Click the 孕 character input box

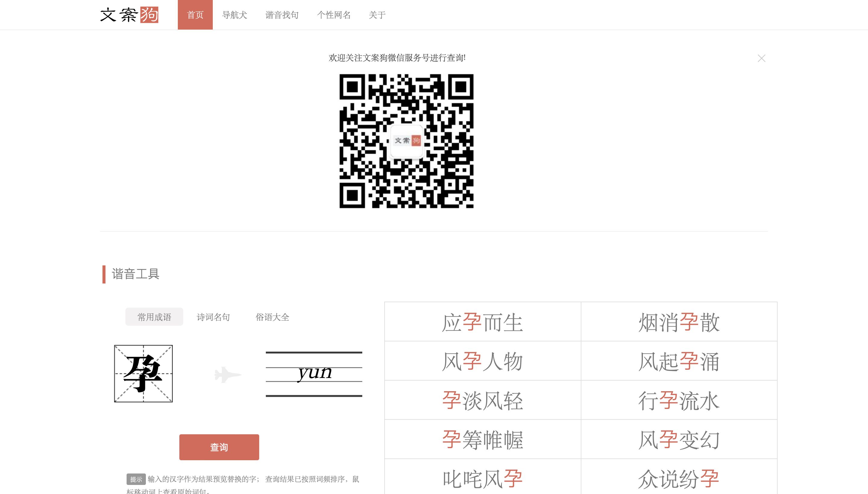tap(143, 374)
